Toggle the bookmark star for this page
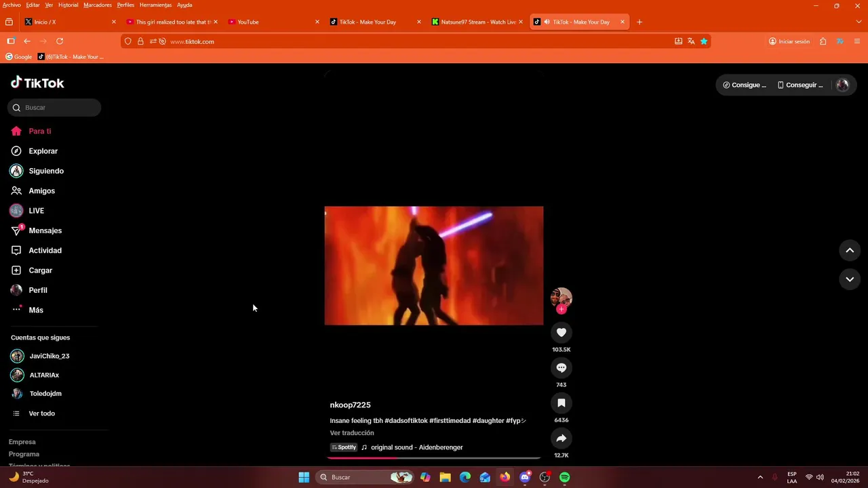 pyautogui.click(x=704, y=41)
